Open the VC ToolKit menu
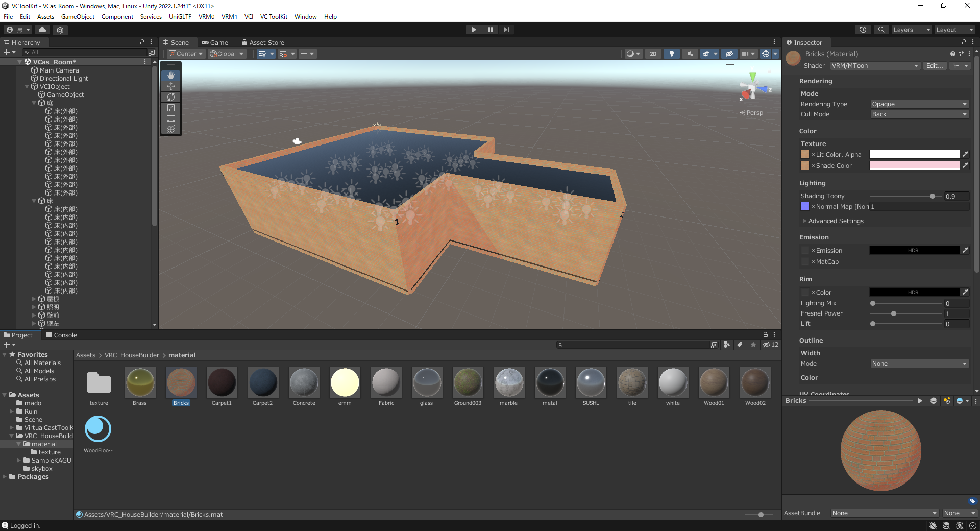 [274, 17]
